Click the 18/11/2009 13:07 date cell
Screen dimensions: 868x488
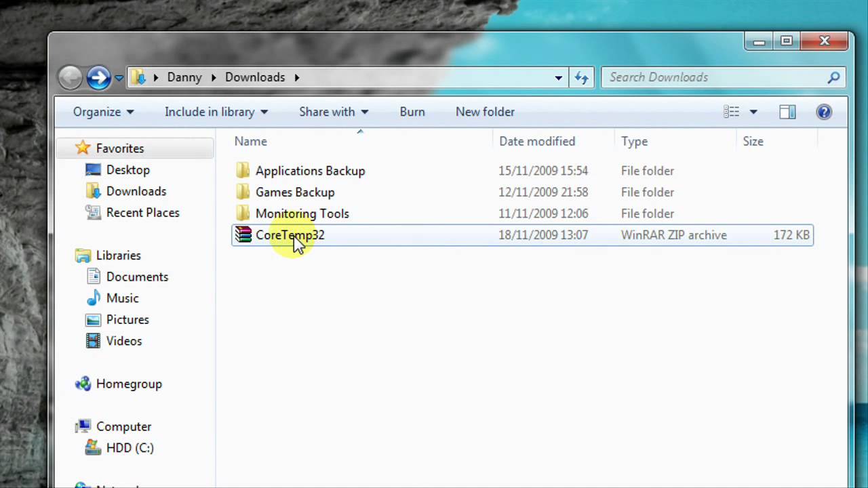543,235
